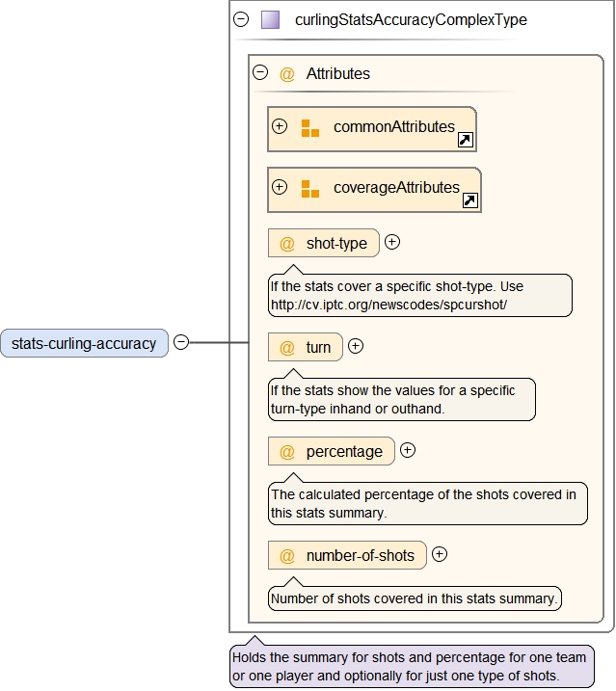This screenshot has width=616, height=691.
Task: Expand the number-of-shots attribute
Action: [440, 554]
